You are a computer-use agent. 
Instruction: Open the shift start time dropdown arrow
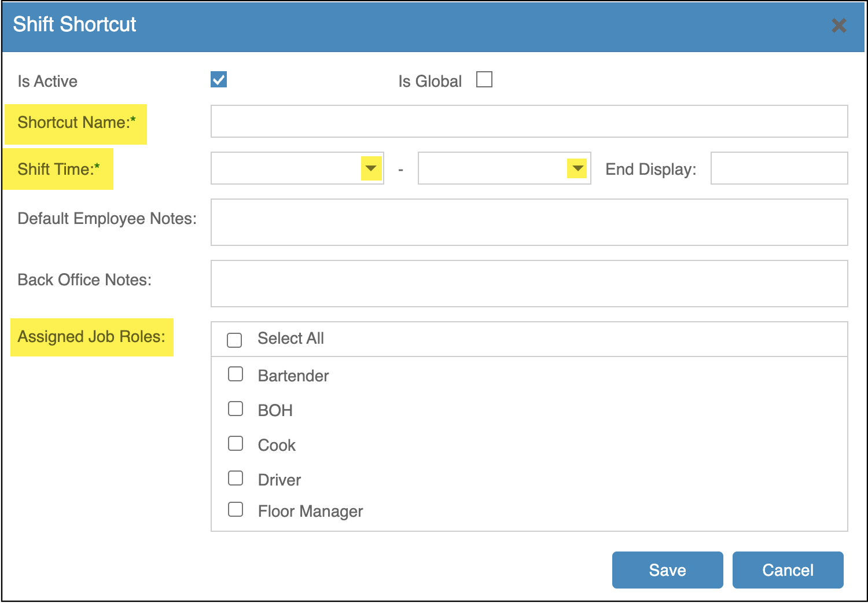(x=371, y=168)
